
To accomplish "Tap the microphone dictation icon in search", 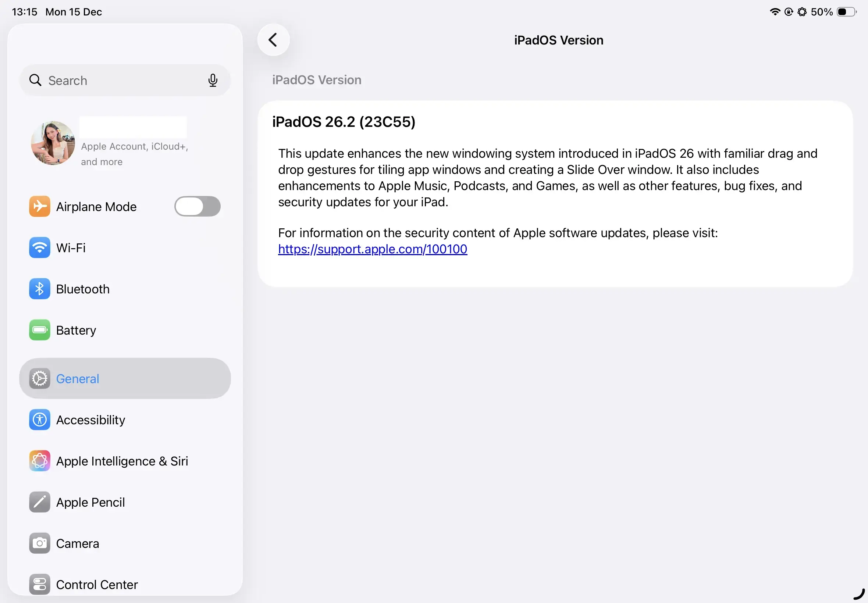I will click(x=213, y=80).
